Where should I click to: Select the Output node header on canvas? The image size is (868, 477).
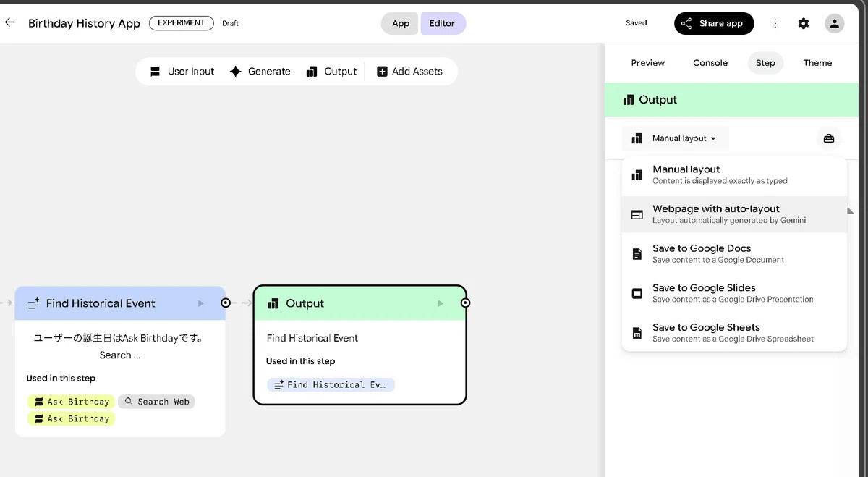click(x=359, y=303)
